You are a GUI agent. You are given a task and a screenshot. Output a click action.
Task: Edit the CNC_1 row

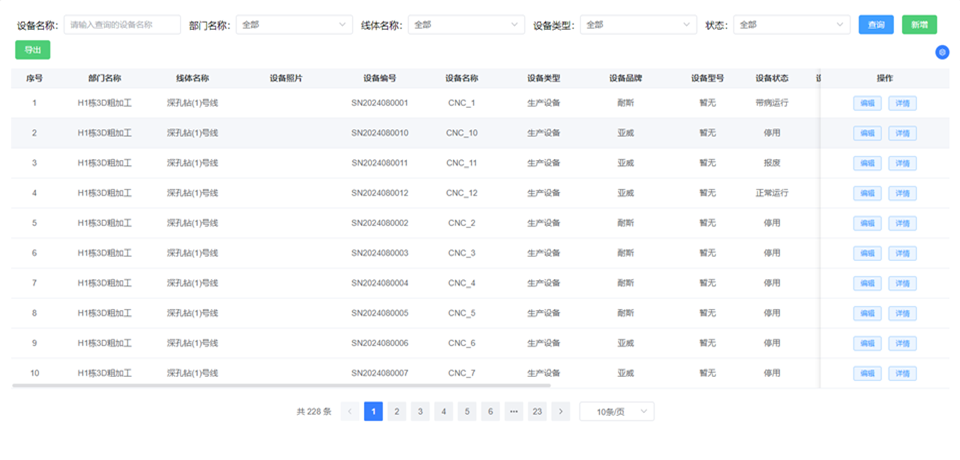pyautogui.click(x=868, y=104)
